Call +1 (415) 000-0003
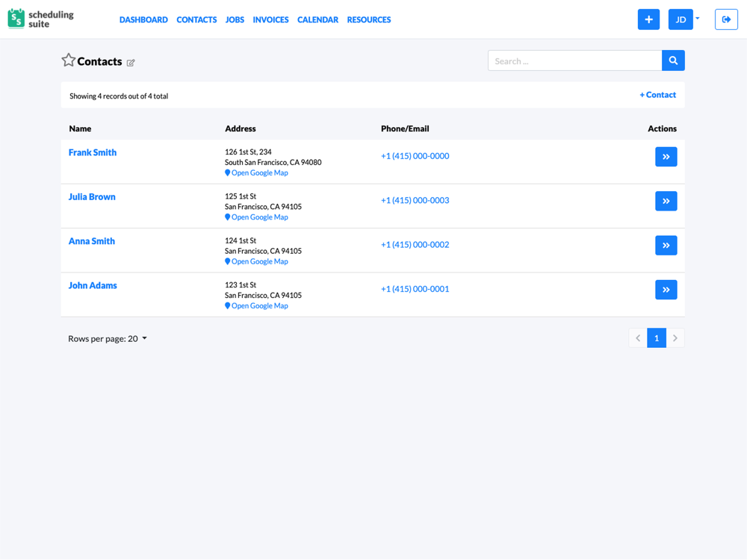This screenshot has width=747, height=560. 415,200
